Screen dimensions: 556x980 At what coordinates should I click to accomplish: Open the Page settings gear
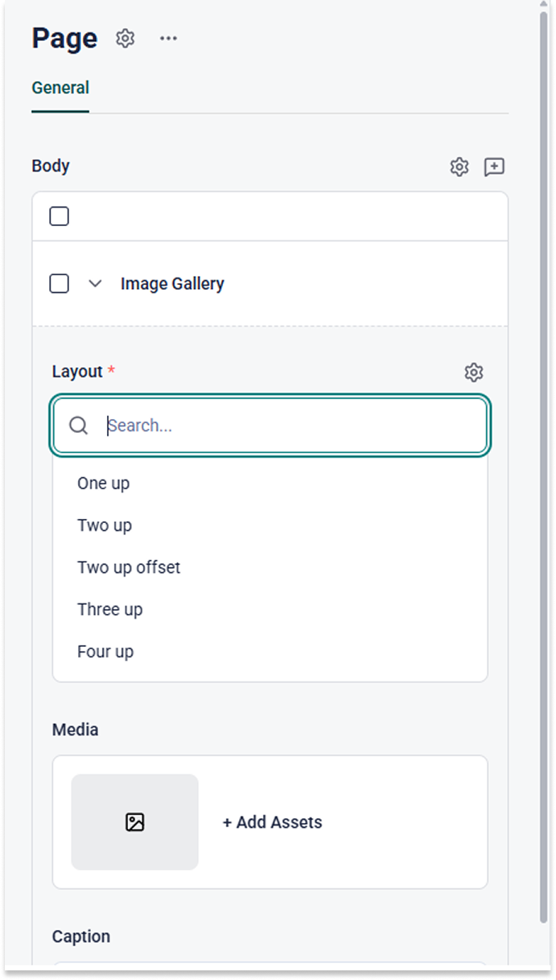click(126, 38)
